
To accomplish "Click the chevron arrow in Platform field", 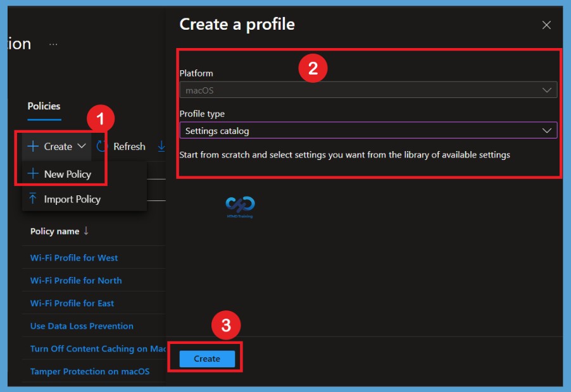I will tap(546, 90).
